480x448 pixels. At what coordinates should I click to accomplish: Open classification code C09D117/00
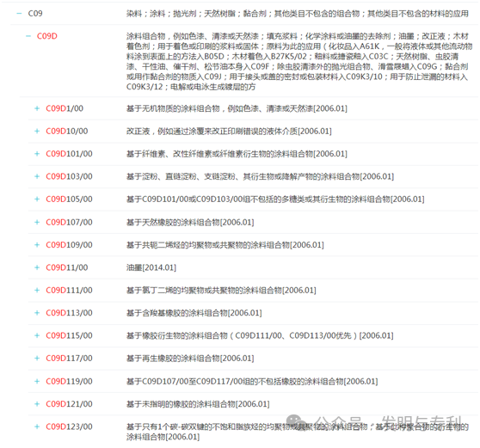(69, 358)
